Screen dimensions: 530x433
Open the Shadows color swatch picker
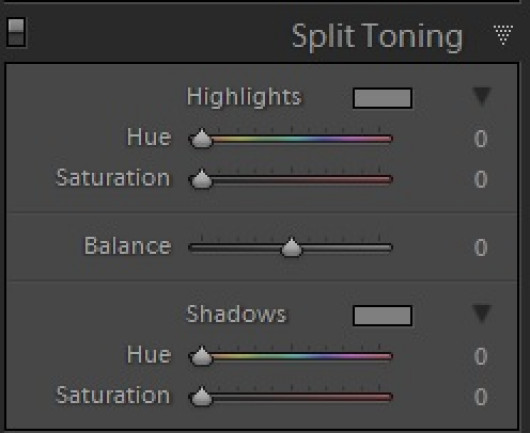[382, 316]
